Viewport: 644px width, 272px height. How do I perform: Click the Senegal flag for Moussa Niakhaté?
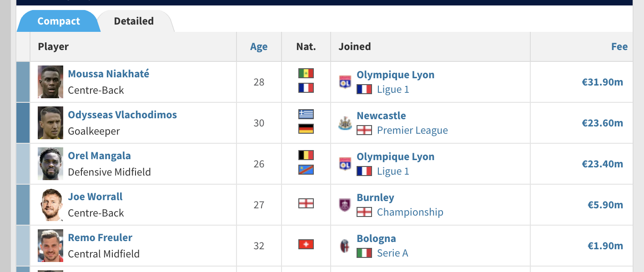pyautogui.click(x=306, y=73)
